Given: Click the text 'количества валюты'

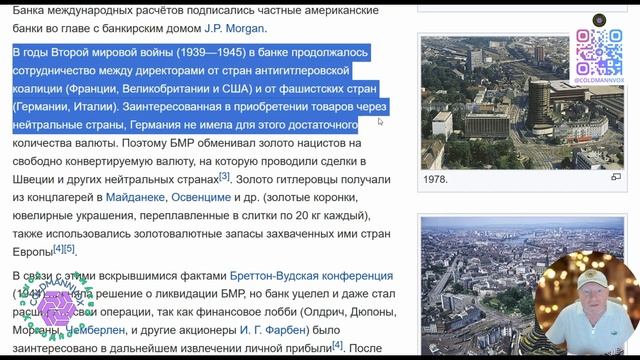Looking at the screenshot, I should coord(65,143).
